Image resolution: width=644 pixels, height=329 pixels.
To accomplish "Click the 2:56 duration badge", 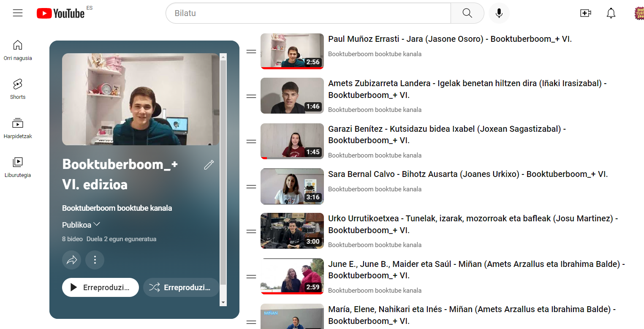I will 313,62.
